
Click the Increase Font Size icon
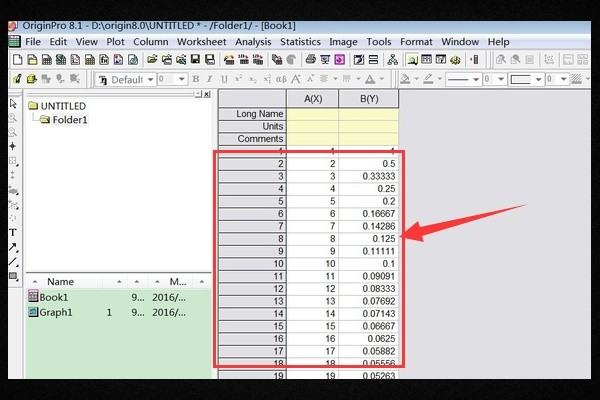click(x=296, y=79)
